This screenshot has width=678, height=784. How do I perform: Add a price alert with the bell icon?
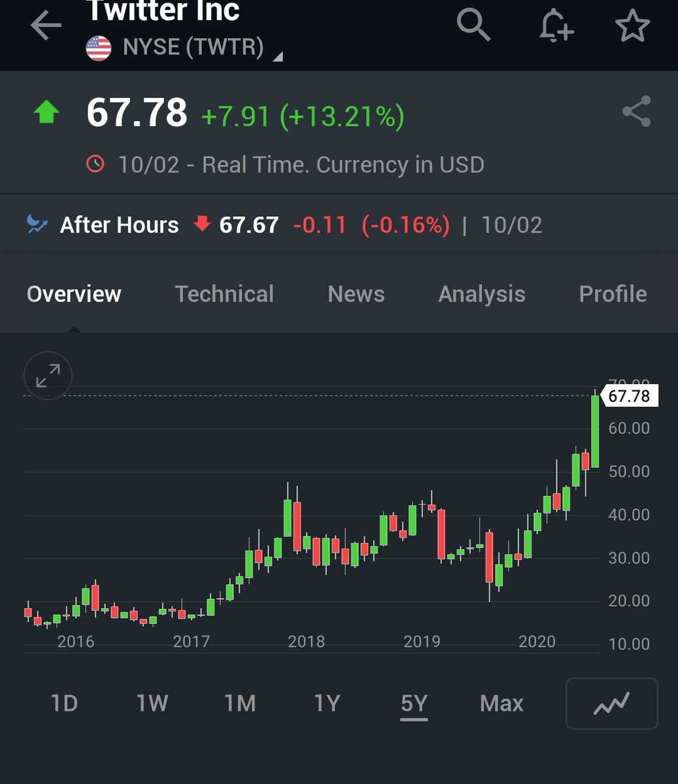pyautogui.click(x=557, y=26)
